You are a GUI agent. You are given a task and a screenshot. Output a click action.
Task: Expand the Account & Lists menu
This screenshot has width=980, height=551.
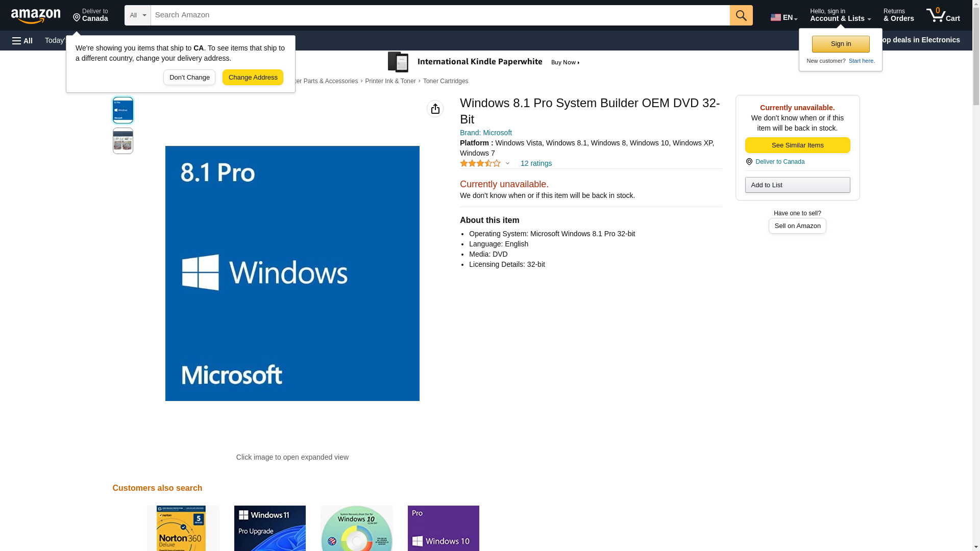point(840,15)
